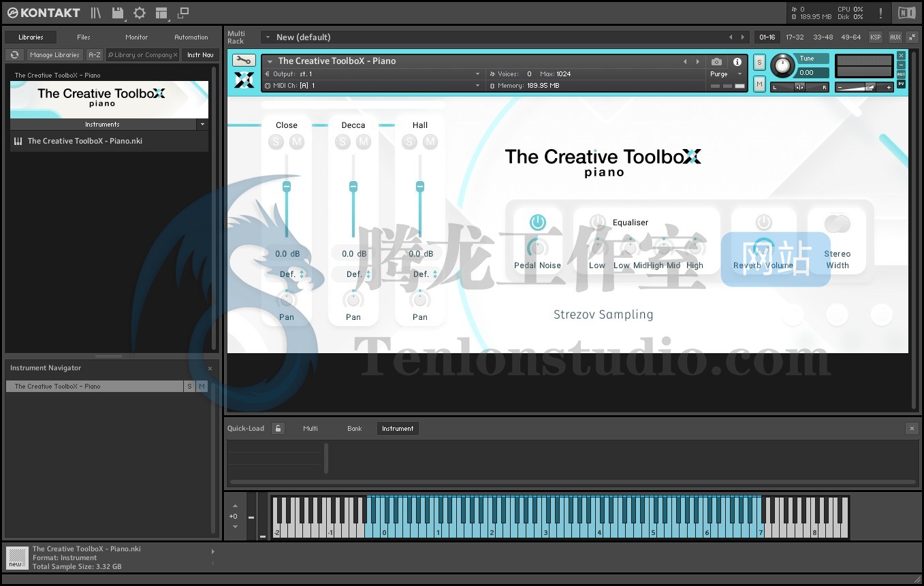Click Instruments button under library banner
Image resolution: width=924 pixels, height=586 pixels.
[x=103, y=125]
